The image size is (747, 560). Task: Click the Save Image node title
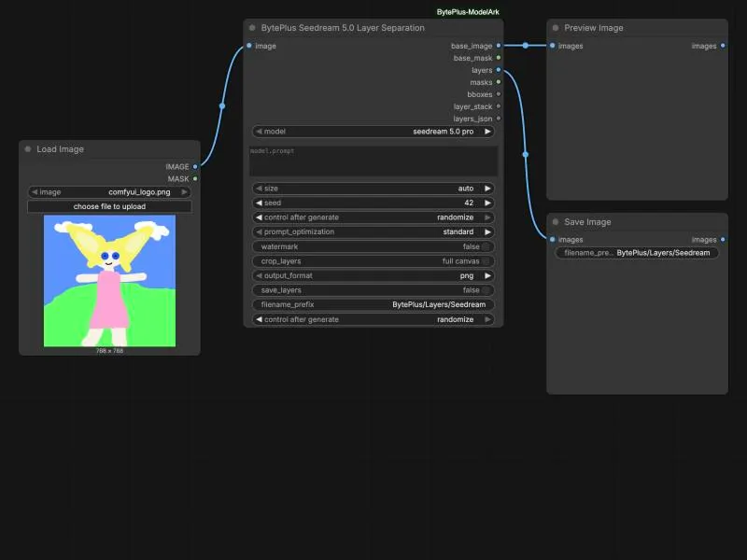tap(587, 222)
